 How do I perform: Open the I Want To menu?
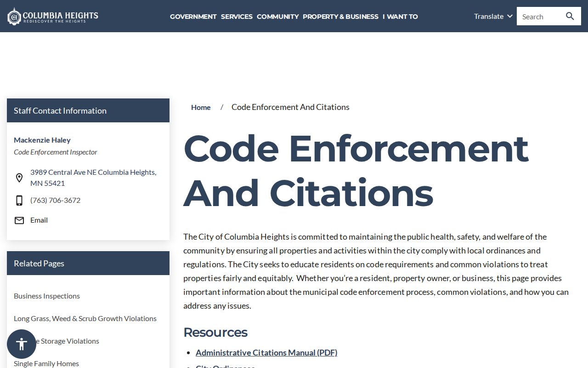400,16
